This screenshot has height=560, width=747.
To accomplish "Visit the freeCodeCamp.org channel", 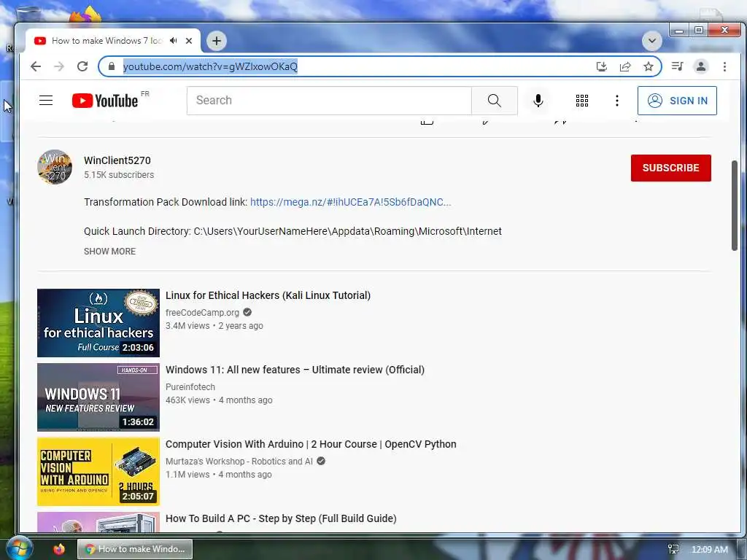I will [x=202, y=312].
